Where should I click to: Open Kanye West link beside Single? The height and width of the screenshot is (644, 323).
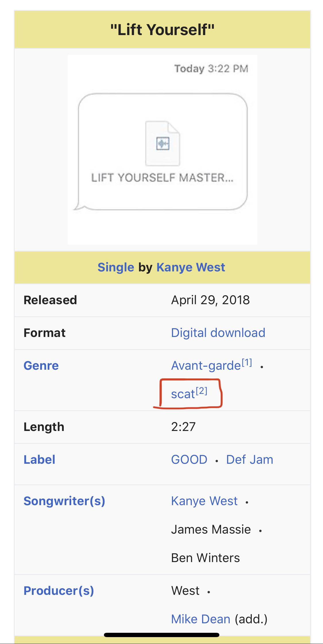point(191,267)
